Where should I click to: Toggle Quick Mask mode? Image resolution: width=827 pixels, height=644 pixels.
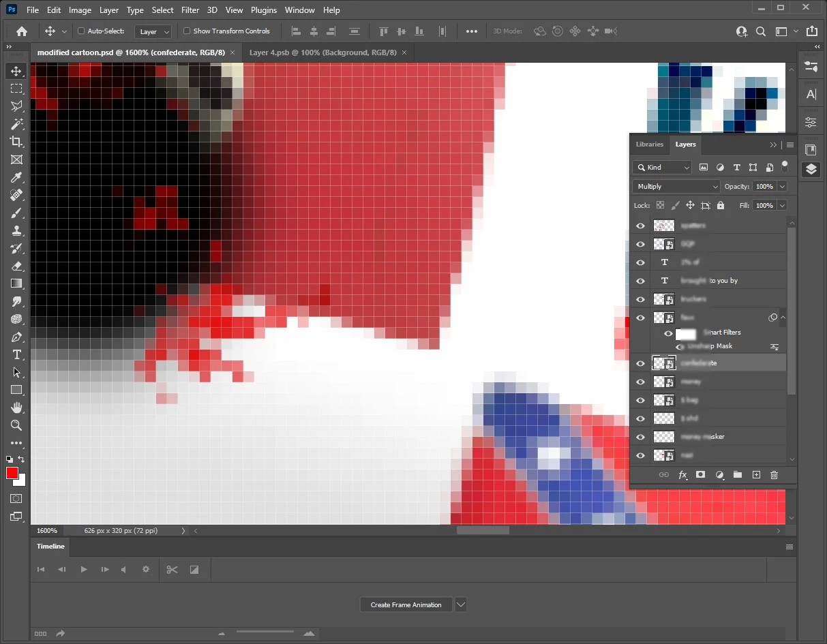16,499
